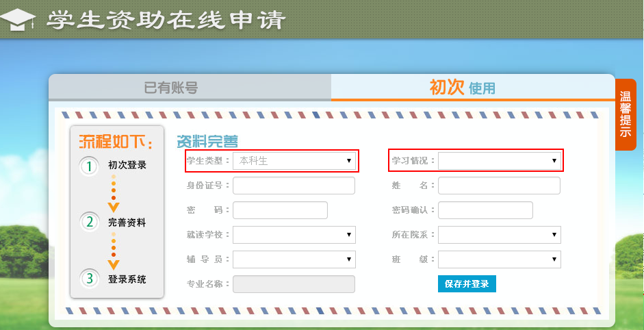Click step 2 circle icon 完善资料
The image size is (644, 330).
coord(89,222)
